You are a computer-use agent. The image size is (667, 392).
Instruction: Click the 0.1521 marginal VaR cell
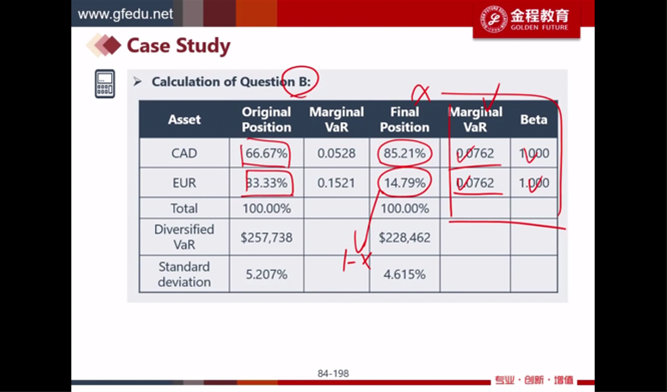pyautogui.click(x=336, y=183)
